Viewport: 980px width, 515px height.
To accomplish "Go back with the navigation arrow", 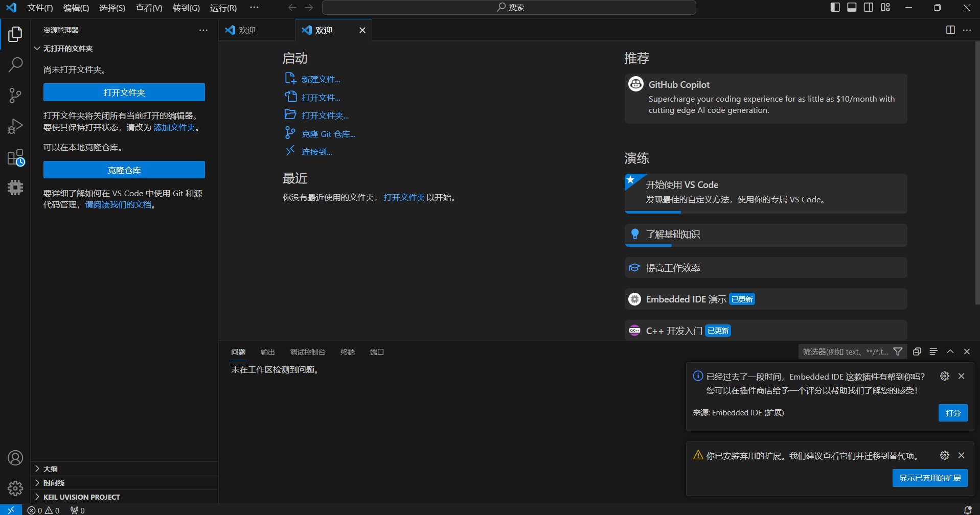I will pos(292,7).
